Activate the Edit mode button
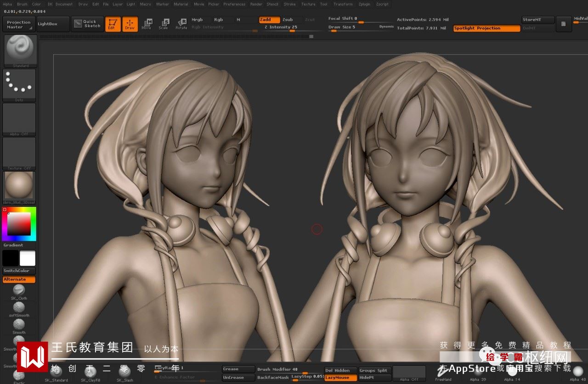588x384 pixels. pyautogui.click(x=113, y=24)
